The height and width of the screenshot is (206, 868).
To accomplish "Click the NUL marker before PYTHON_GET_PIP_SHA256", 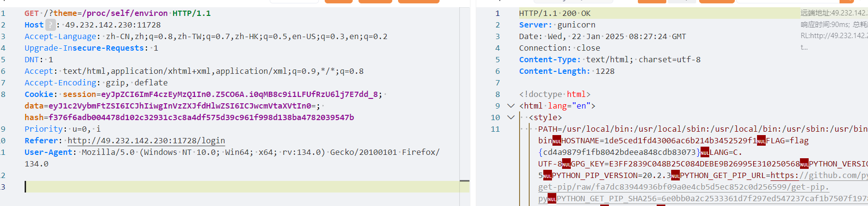I will [x=552, y=199].
